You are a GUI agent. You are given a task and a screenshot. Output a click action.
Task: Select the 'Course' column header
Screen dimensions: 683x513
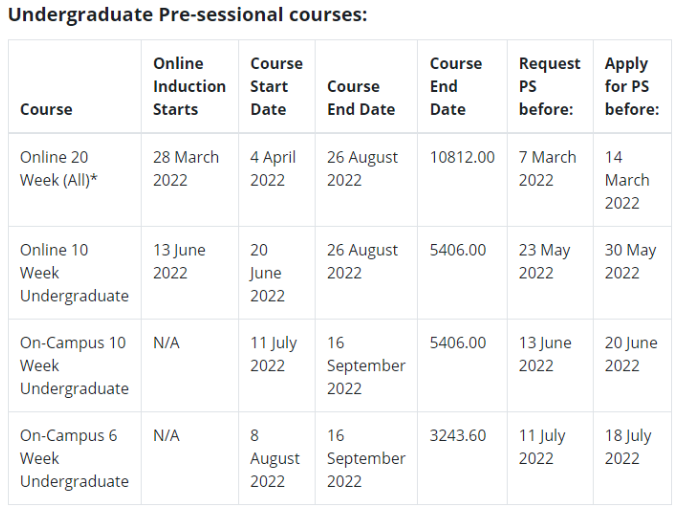pyautogui.click(x=46, y=109)
